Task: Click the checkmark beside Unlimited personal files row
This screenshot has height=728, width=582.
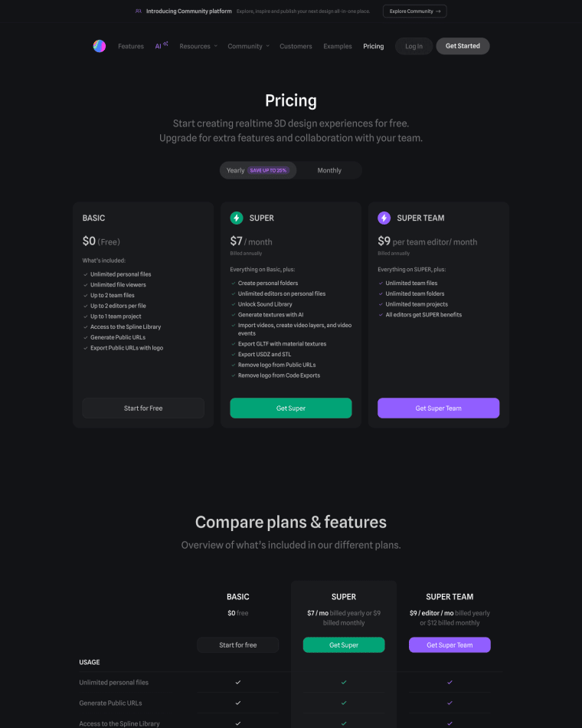Action: point(238,682)
